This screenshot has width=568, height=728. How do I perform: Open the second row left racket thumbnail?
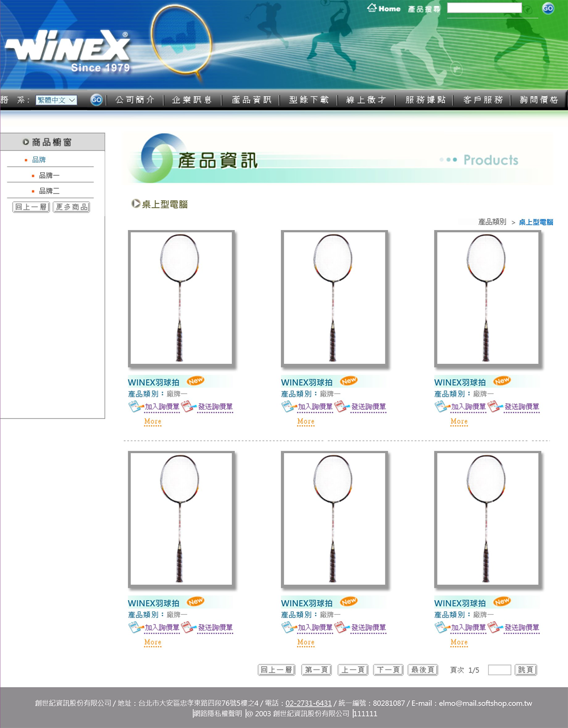(x=181, y=520)
